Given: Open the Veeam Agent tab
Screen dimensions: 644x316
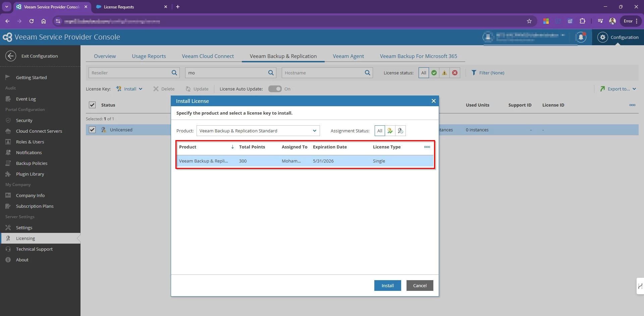Looking at the screenshot, I should click(348, 56).
